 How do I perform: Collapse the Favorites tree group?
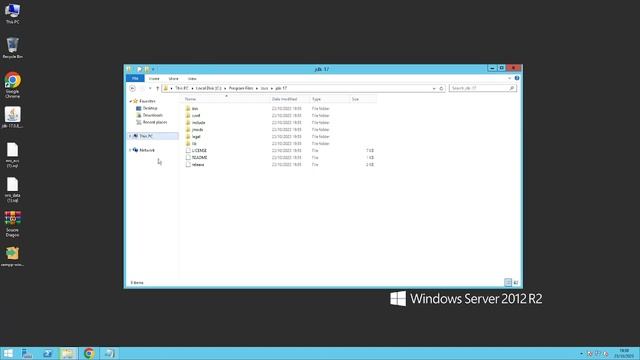[x=130, y=101]
